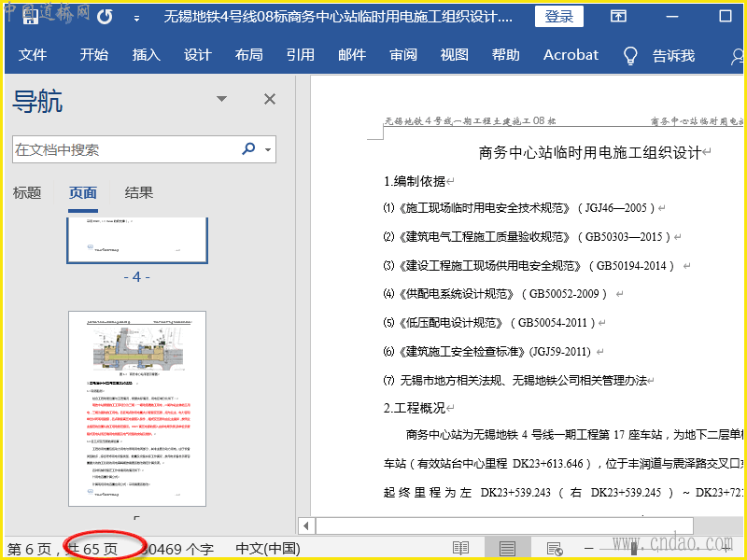The image size is (747, 560).
Task: Click the heading 2.工程概况
Action: 415,408
